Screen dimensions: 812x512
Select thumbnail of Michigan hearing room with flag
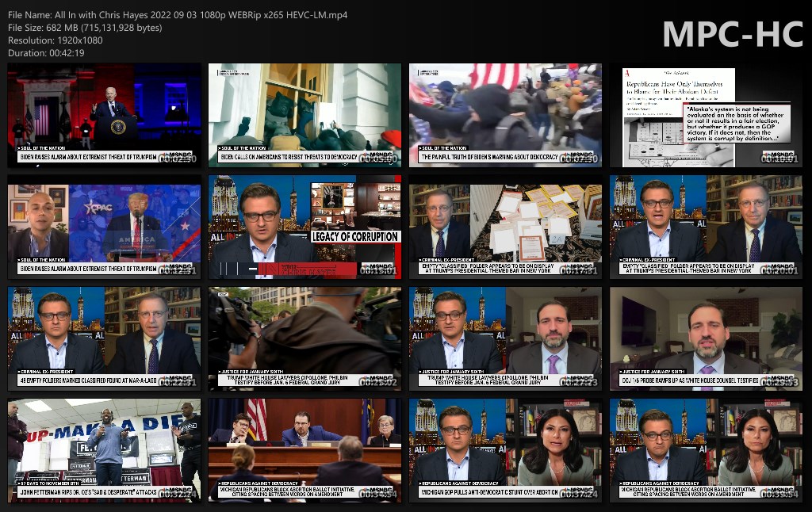304,450
